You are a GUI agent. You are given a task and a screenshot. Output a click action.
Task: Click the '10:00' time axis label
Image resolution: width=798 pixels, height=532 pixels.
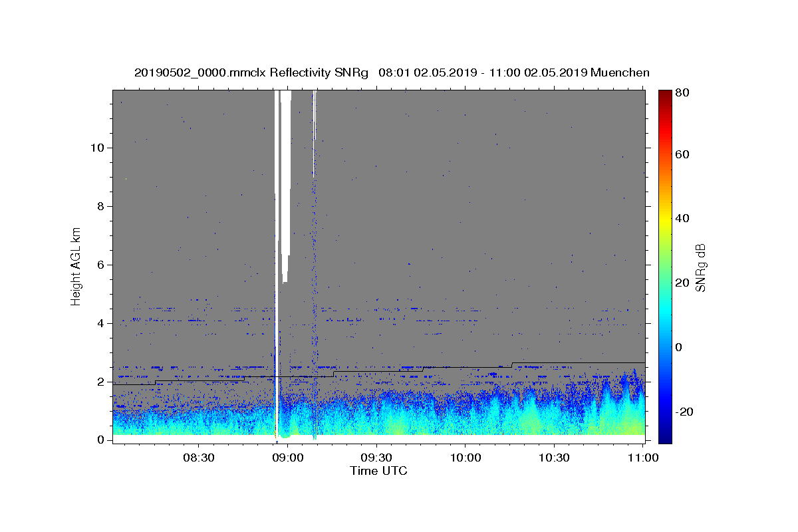click(x=466, y=458)
